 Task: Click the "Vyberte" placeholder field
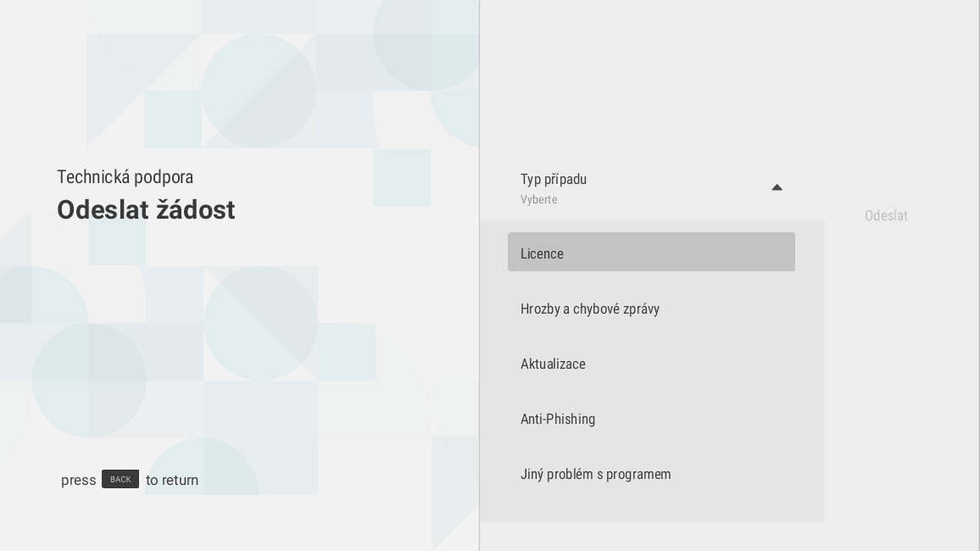[x=539, y=199]
